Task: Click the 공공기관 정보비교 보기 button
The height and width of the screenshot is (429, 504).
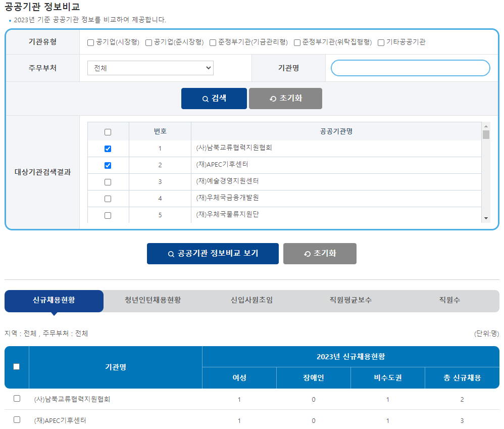Action: pos(213,254)
